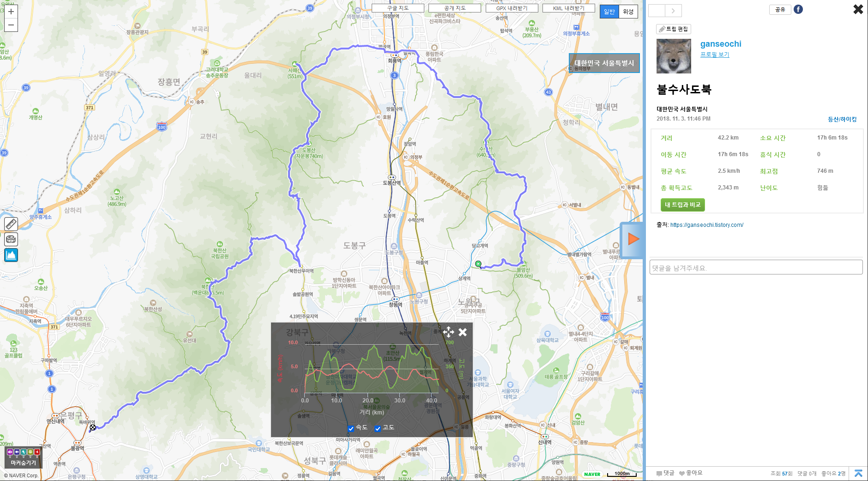Image resolution: width=868 pixels, height=481 pixels.
Task: Click 내 트립과 비교 compare button
Action: point(682,205)
